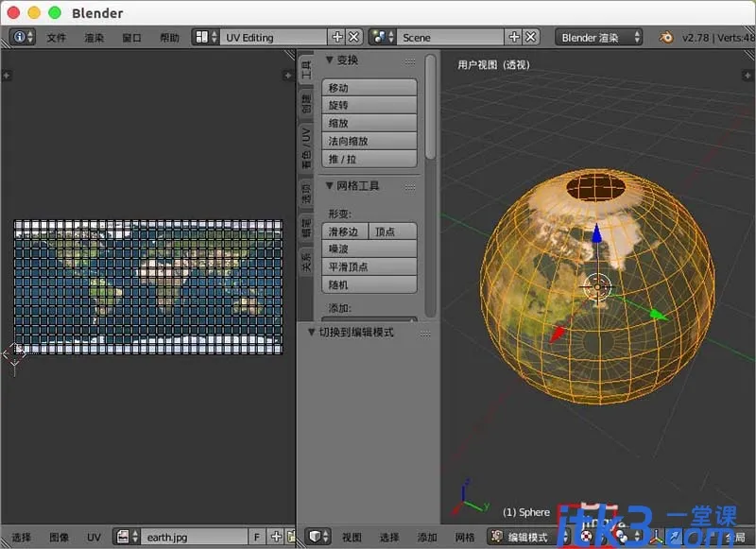Delete the UV Editing screen layout
Viewport: 756px width, 549px height.
tap(353, 37)
